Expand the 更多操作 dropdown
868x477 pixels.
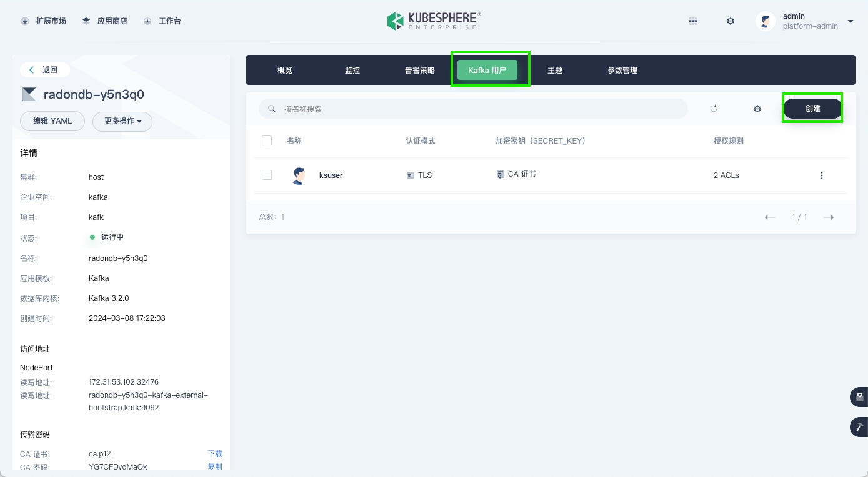click(x=122, y=121)
